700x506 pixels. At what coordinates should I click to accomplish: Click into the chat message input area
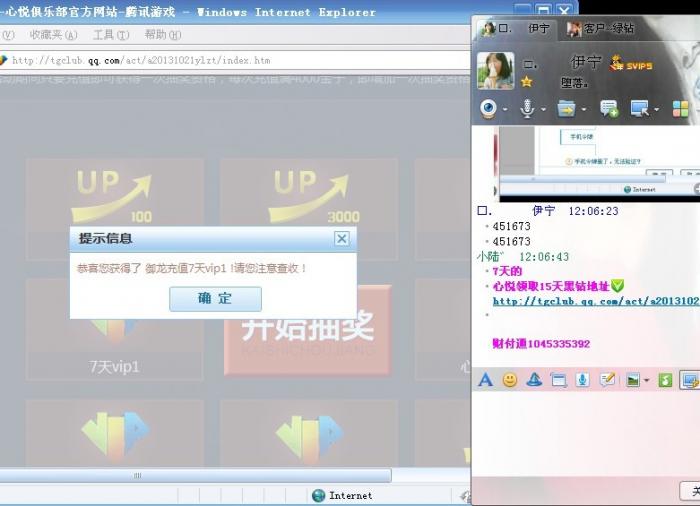point(585,433)
